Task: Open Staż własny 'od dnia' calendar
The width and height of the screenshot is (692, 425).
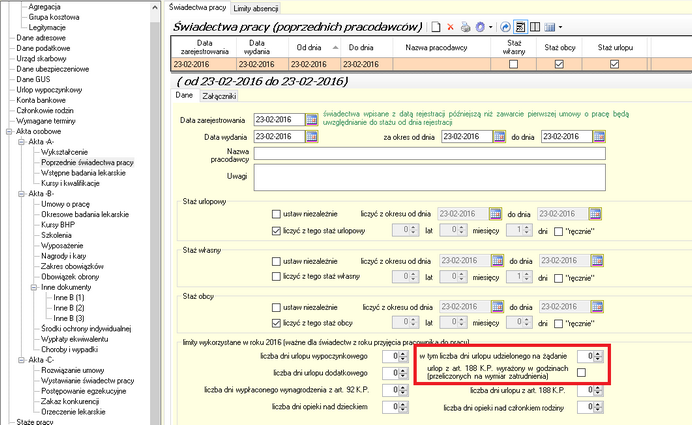Action: (497, 260)
